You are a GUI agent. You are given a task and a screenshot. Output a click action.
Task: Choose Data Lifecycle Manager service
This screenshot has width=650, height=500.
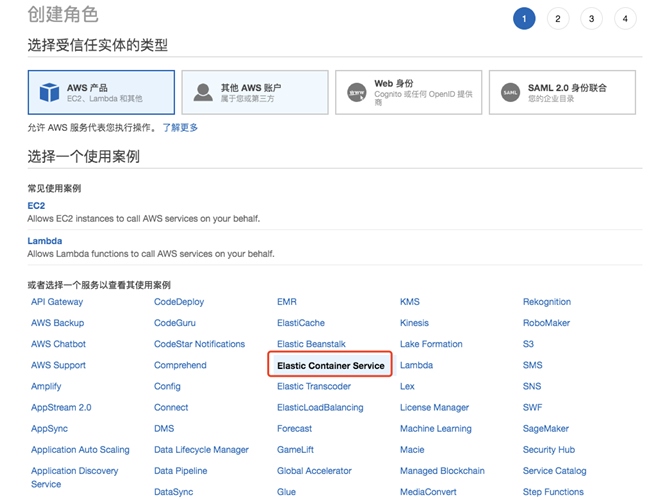(201, 450)
